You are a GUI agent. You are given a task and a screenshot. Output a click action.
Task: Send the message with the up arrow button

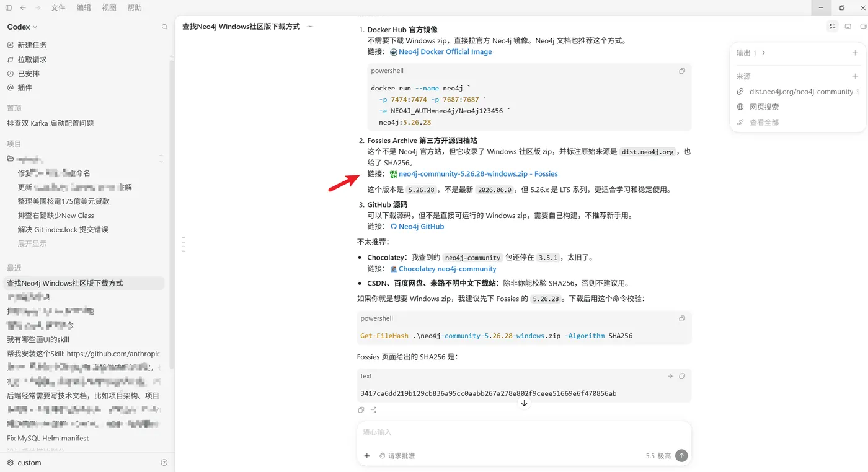[681, 456]
